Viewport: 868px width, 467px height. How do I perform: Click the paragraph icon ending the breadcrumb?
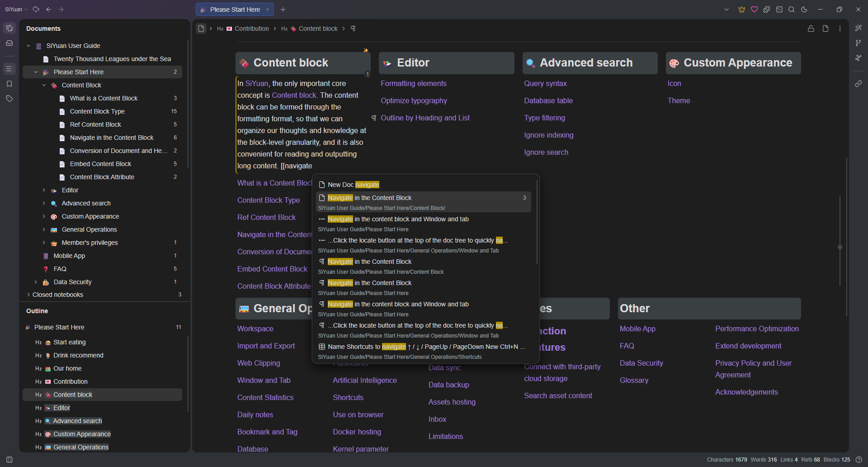tap(353, 29)
